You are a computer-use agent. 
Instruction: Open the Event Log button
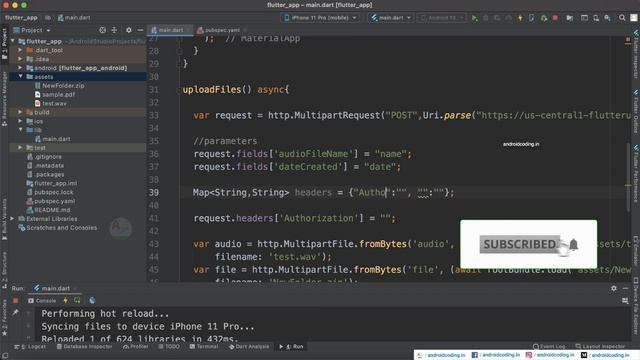(549, 347)
